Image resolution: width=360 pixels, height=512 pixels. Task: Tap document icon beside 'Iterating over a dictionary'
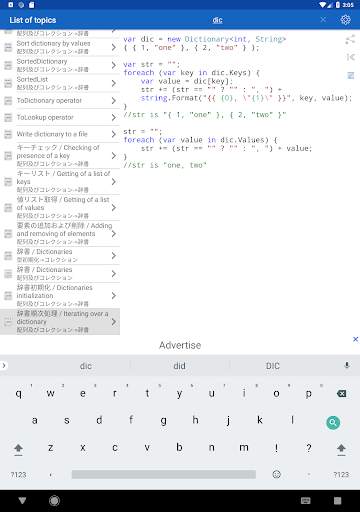(x=8, y=322)
